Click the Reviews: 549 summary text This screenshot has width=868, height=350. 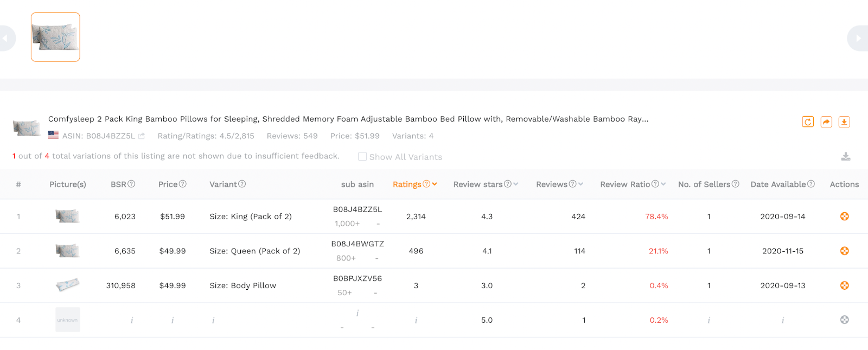[292, 136]
